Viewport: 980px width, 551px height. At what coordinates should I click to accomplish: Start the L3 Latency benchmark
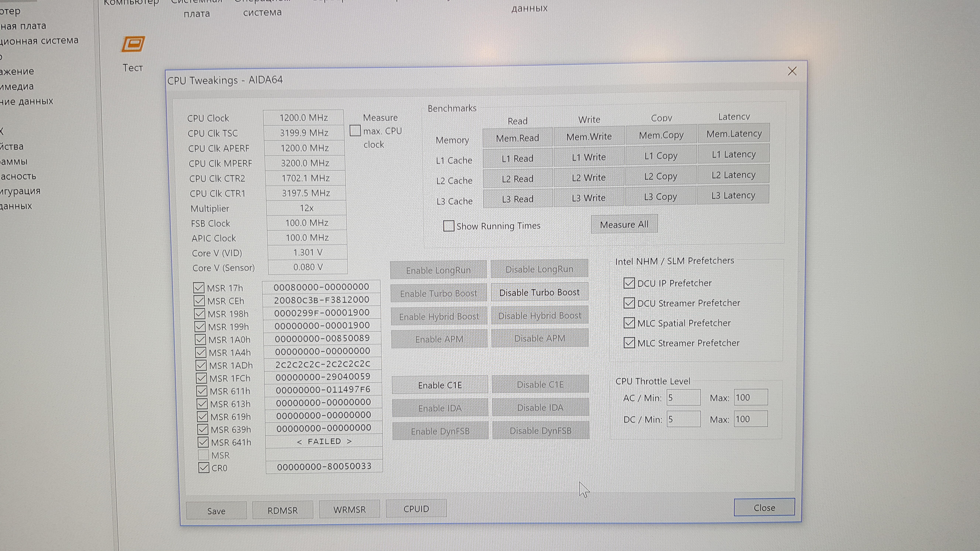(733, 195)
